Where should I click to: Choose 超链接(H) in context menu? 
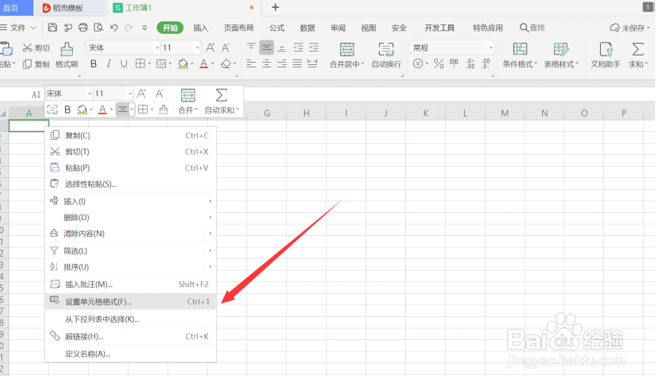131,336
